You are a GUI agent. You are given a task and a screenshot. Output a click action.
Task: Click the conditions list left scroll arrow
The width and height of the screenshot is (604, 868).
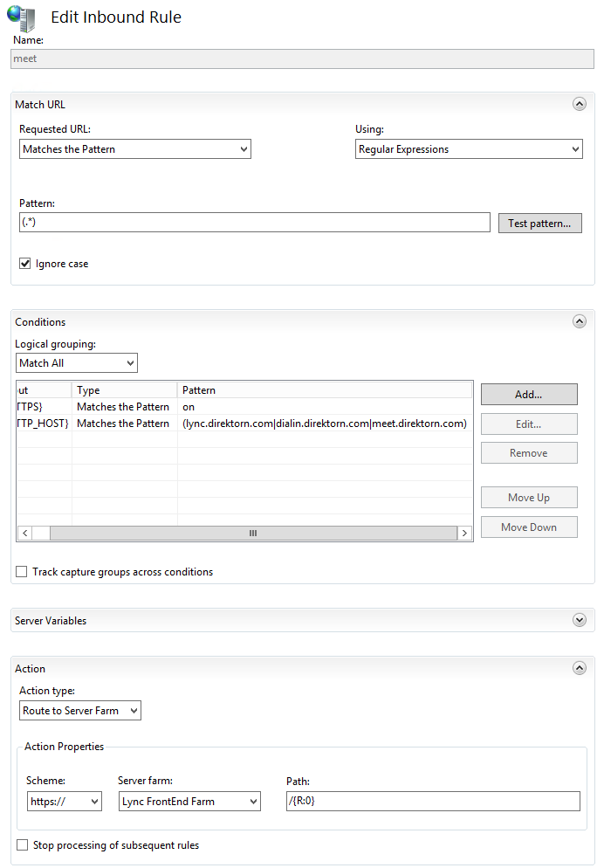coord(25,533)
